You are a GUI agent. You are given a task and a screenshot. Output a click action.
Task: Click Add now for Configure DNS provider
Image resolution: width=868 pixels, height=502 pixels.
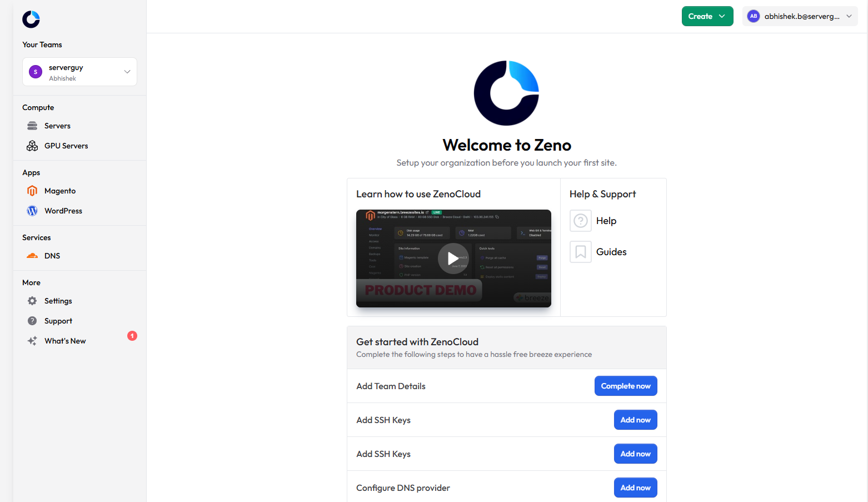point(635,488)
